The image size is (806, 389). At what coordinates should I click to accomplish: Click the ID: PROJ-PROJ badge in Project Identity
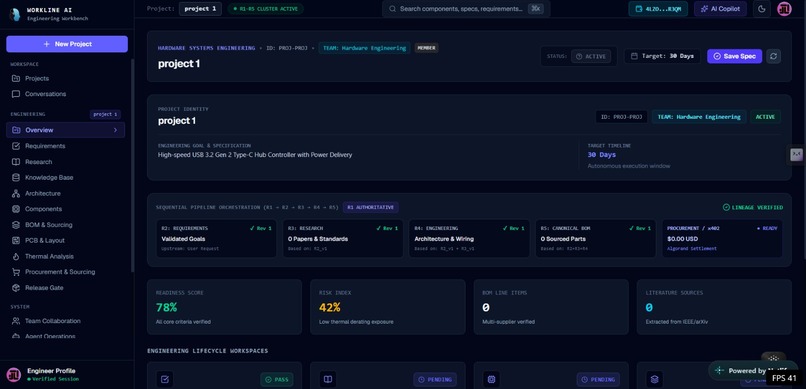[621, 117]
